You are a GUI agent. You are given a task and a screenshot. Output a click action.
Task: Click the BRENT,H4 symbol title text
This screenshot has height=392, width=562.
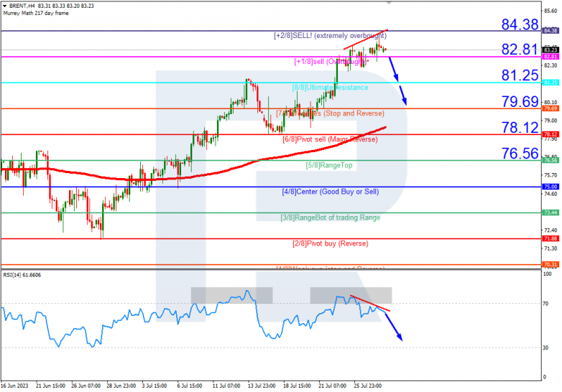pyautogui.click(x=22, y=6)
